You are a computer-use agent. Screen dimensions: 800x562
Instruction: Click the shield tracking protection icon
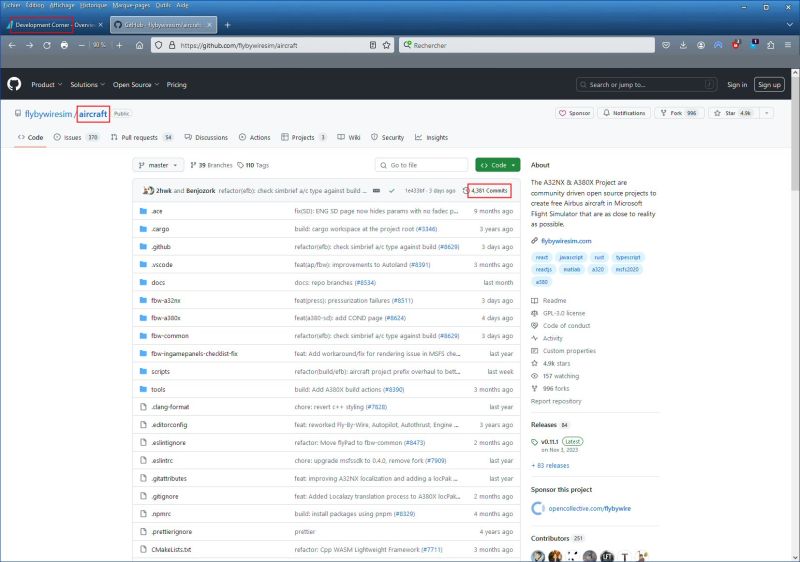click(x=159, y=45)
